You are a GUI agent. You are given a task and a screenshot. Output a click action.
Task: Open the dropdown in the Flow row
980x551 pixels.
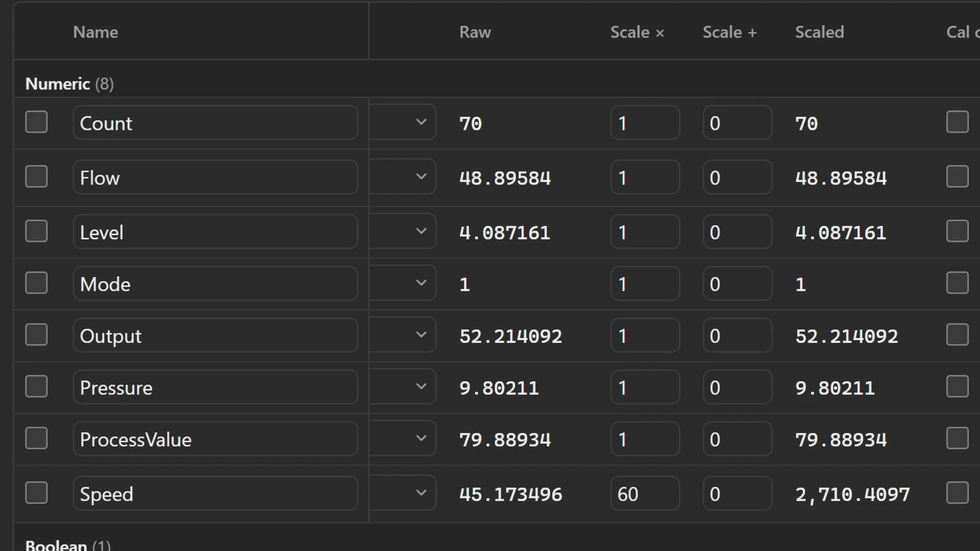403,176
